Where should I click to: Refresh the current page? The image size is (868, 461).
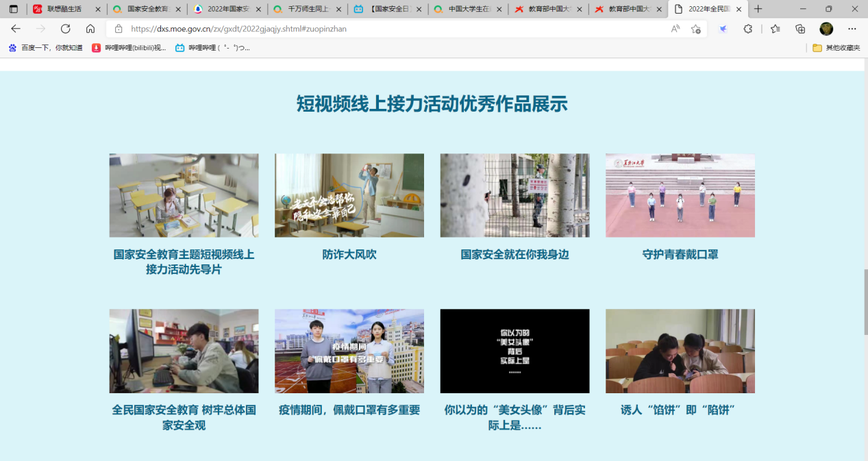pos(66,29)
